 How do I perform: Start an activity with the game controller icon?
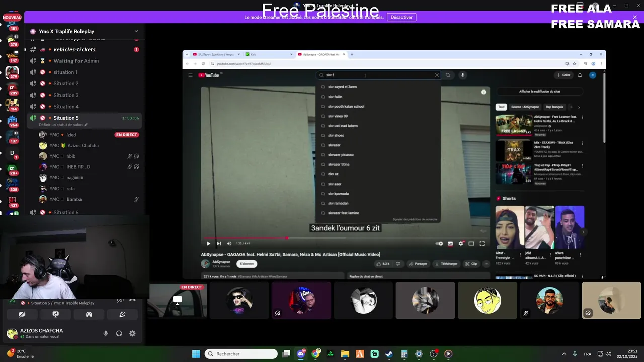coord(89,314)
